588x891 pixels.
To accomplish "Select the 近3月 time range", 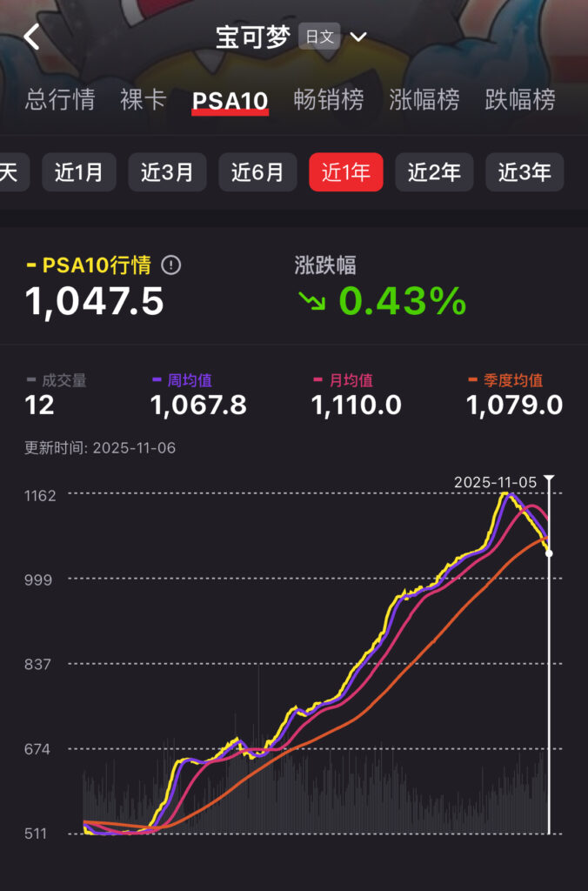I will point(167,172).
